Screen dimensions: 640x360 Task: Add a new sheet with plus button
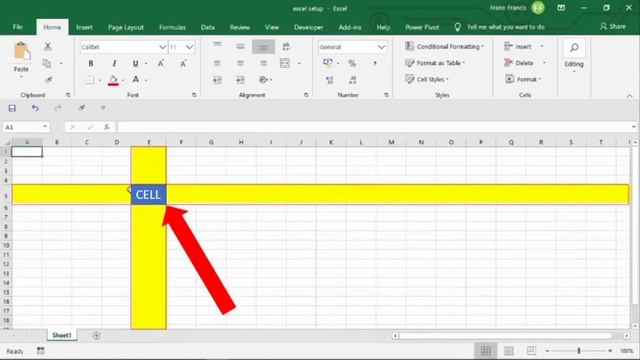tap(96, 336)
